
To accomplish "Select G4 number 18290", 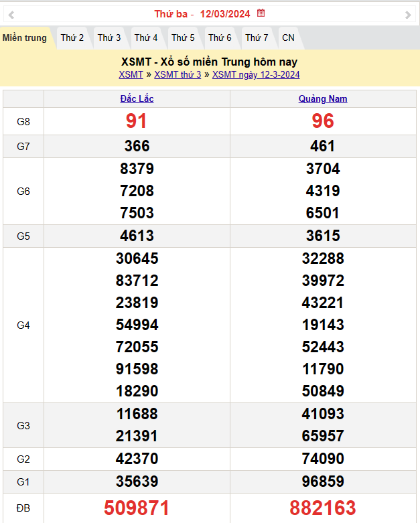I will click(137, 391).
